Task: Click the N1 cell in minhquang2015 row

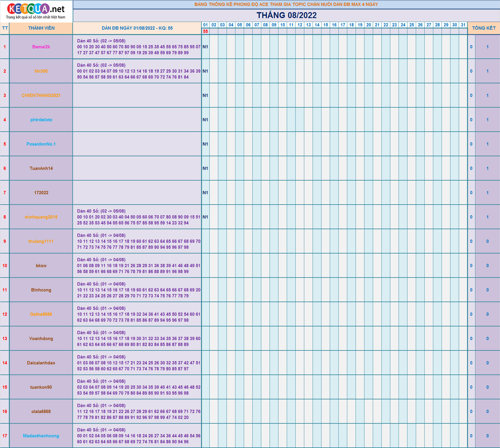Action: pyautogui.click(x=206, y=217)
